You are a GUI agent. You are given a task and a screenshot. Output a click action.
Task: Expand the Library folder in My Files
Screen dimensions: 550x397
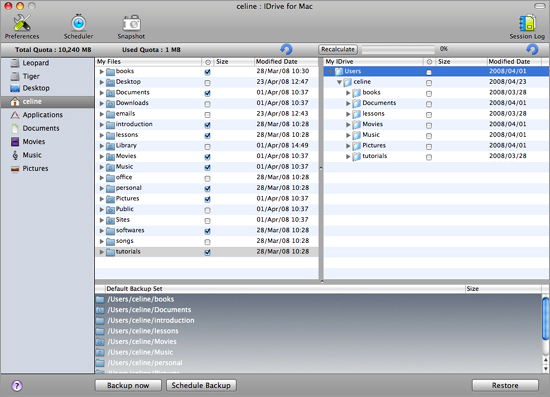(101, 146)
